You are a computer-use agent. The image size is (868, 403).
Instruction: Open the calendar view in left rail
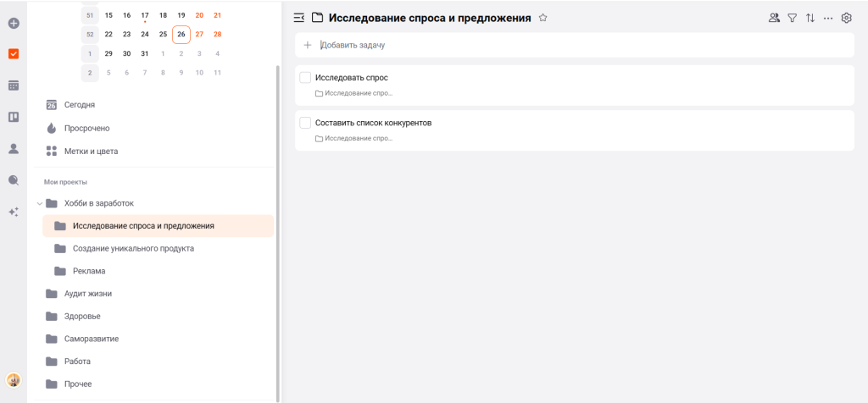coord(14,86)
